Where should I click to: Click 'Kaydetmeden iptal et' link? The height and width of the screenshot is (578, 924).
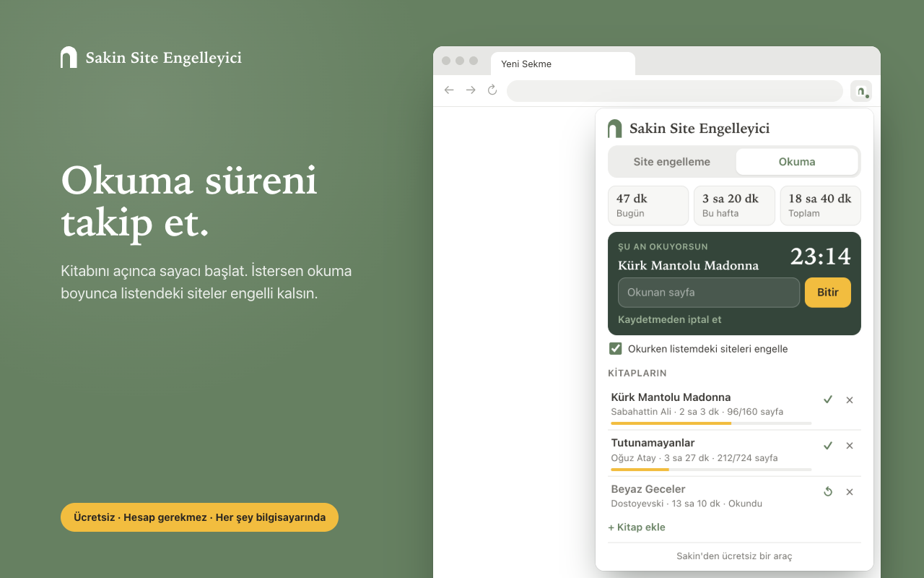click(x=670, y=319)
